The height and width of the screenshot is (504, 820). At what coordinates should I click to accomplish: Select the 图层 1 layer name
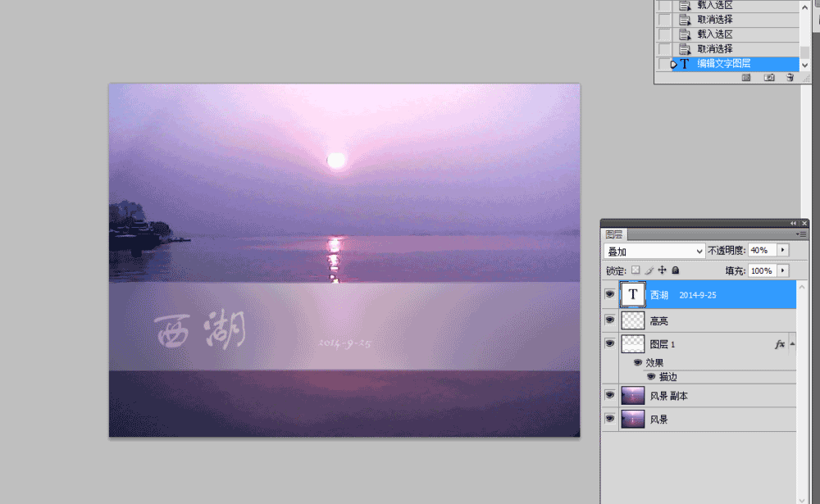(662, 344)
